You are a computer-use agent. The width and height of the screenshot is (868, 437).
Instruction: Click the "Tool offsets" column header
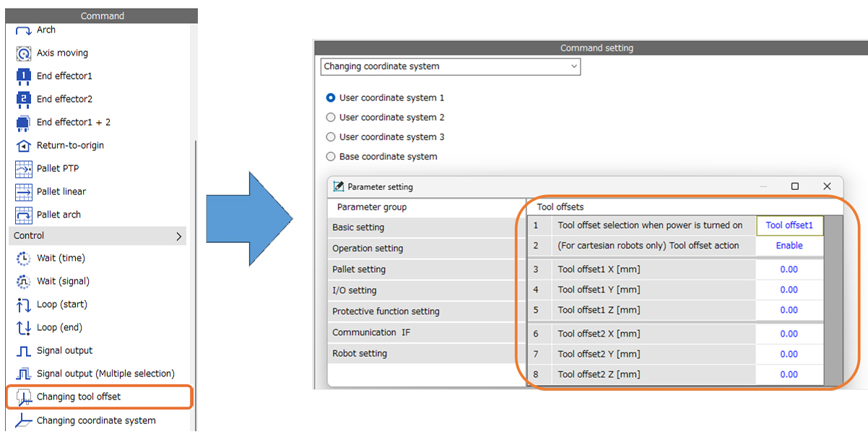[x=560, y=207]
